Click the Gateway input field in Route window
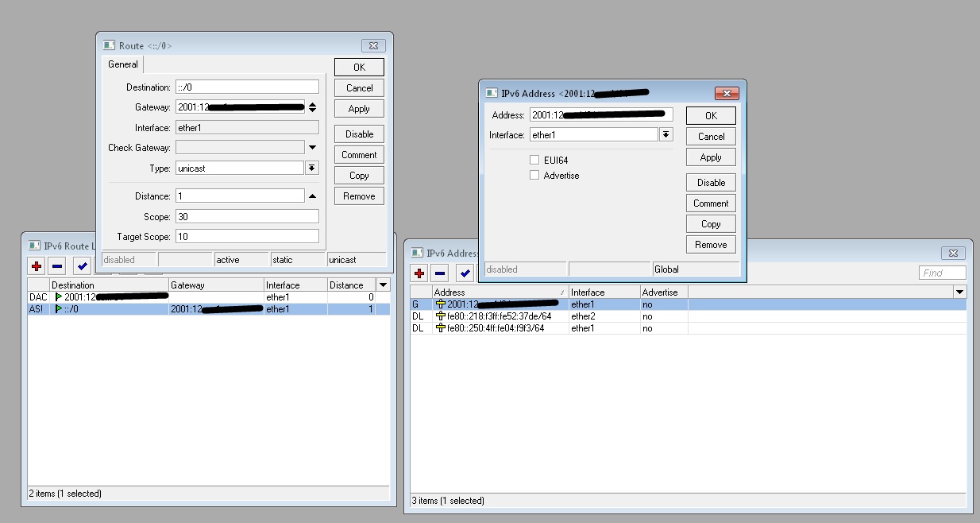The height and width of the screenshot is (523, 980). click(240, 107)
